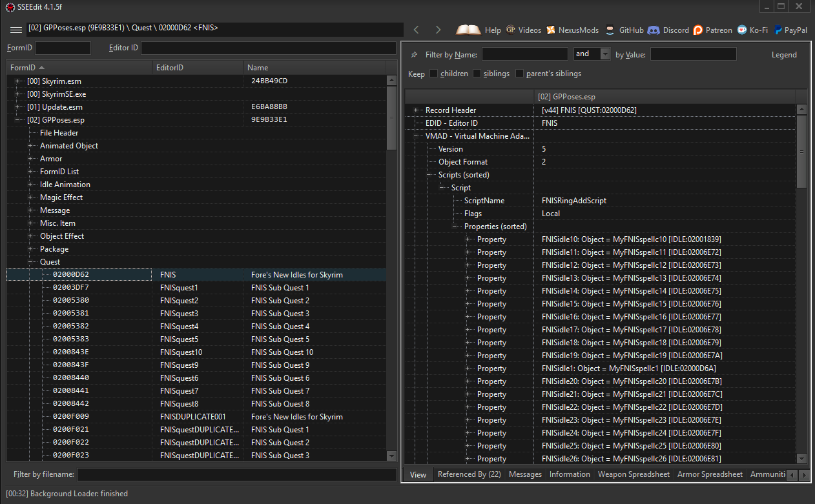Focus the by Value filter field
This screenshot has height=504, width=815.
pyautogui.click(x=693, y=54)
